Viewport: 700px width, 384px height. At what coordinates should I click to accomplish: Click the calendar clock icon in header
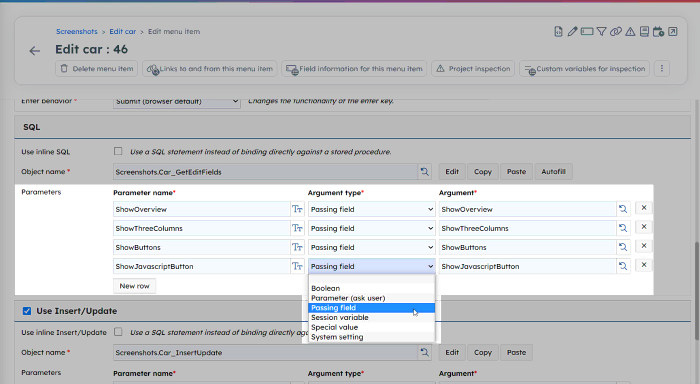click(658, 32)
